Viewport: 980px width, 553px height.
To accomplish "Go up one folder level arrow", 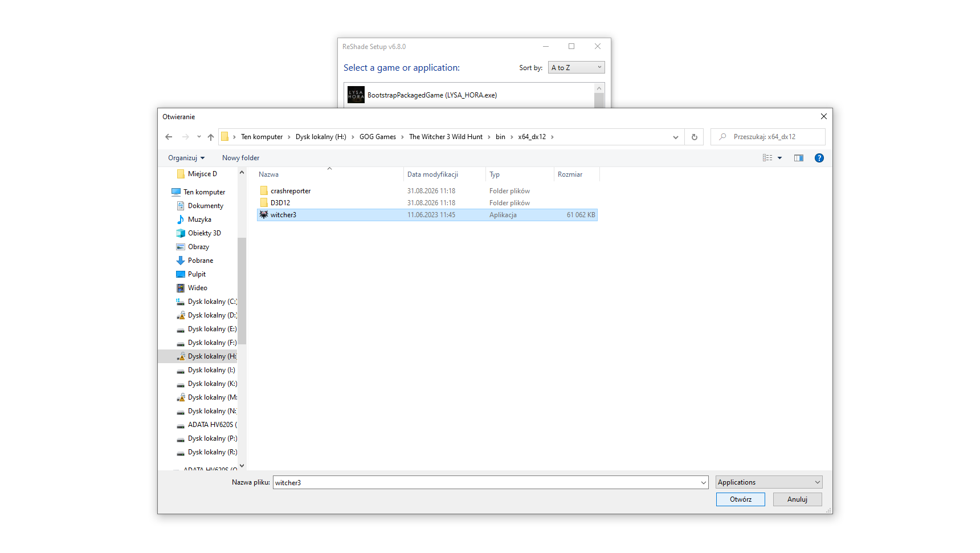I will 211,137.
